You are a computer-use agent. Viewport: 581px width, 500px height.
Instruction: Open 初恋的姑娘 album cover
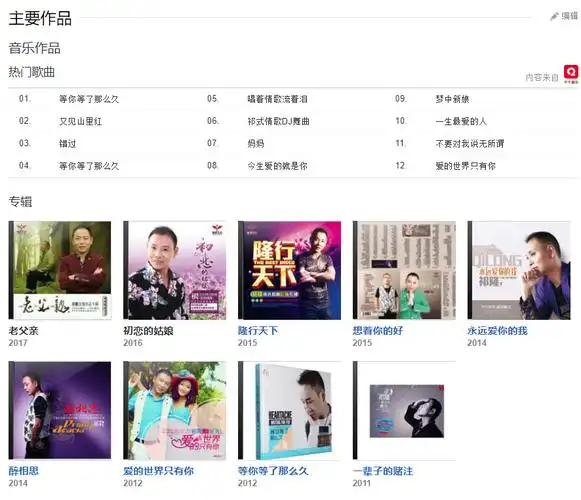pyautogui.click(x=175, y=270)
